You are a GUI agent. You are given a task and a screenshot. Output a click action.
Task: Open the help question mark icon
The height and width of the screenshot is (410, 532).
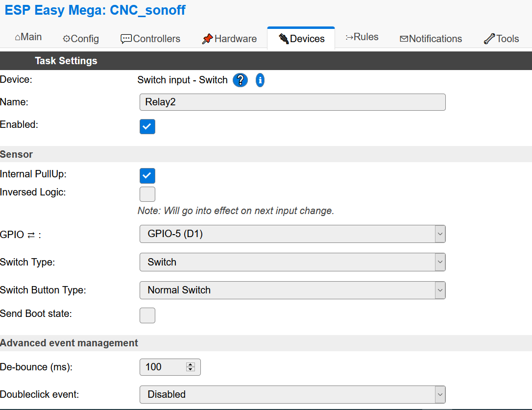click(x=240, y=80)
